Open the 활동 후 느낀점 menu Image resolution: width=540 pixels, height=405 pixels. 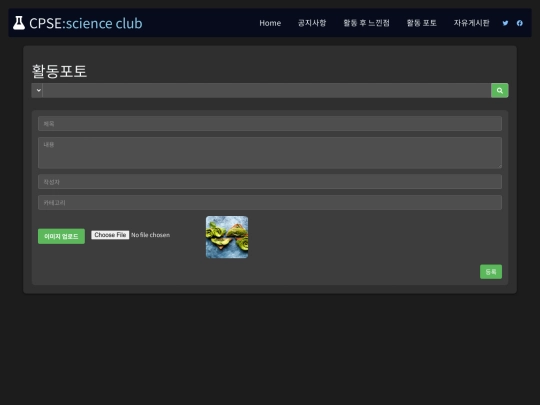(366, 23)
